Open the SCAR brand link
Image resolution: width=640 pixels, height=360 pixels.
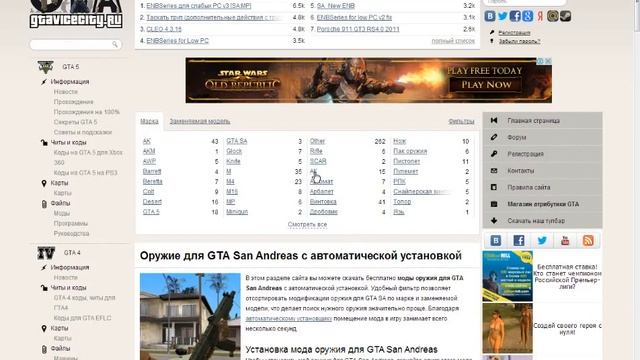click(x=318, y=161)
